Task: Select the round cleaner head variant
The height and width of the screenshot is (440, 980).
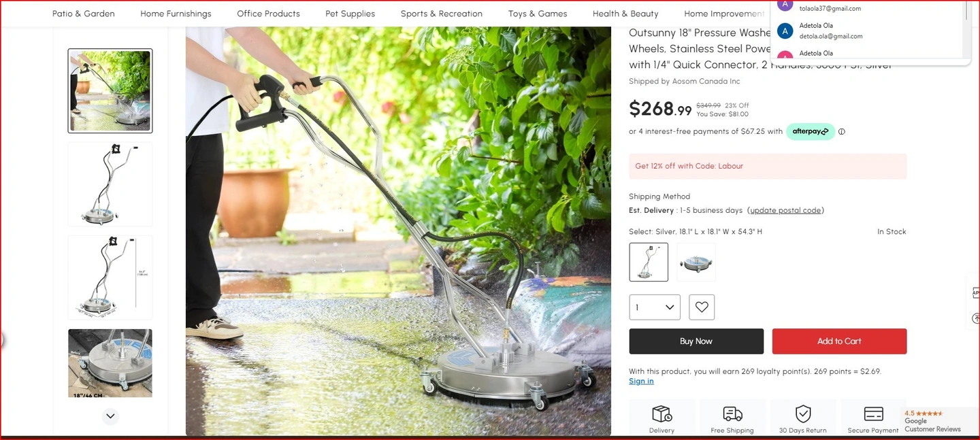Action: [x=696, y=262]
